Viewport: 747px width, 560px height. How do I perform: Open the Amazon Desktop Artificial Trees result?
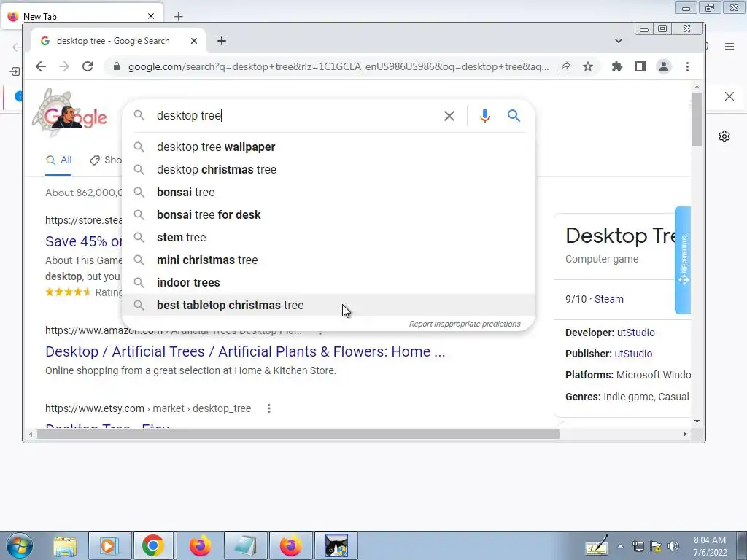click(x=245, y=352)
